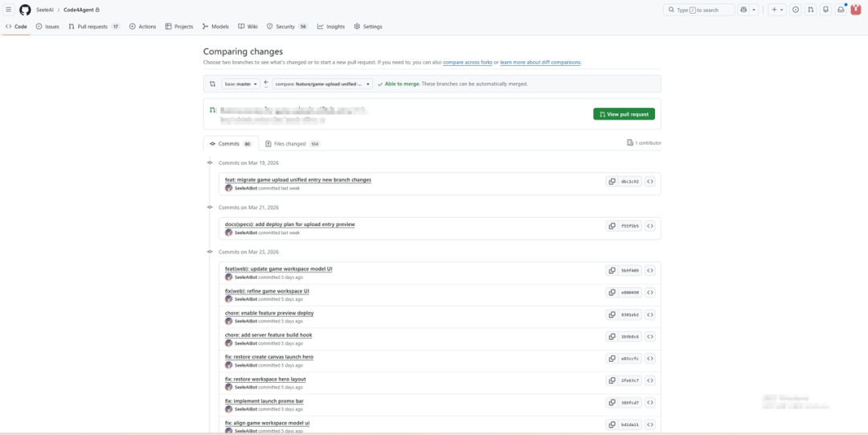Open the base: master branch dropdown

tap(241, 84)
